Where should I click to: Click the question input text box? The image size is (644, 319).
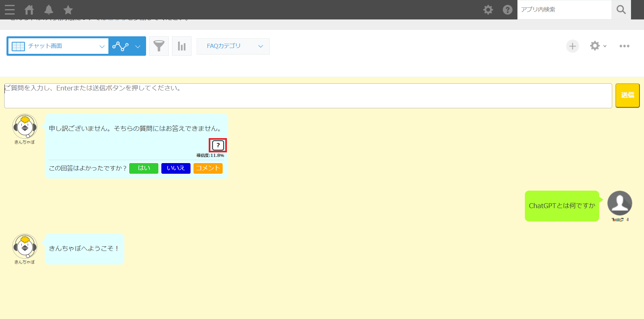pos(308,96)
